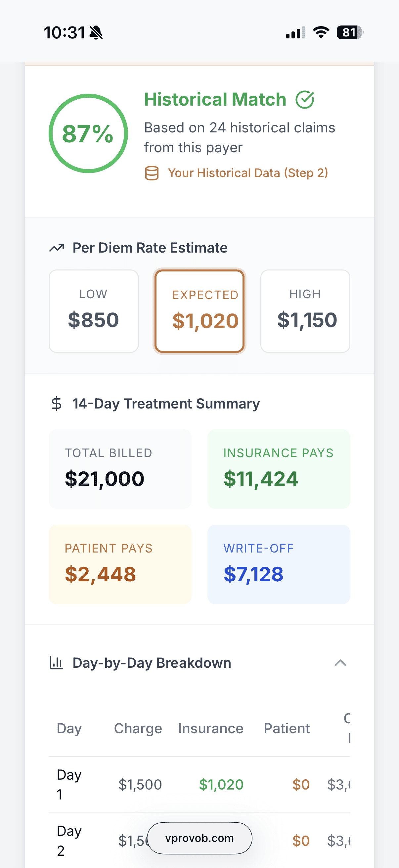The height and width of the screenshot is (868, 399).
Task: Sort by the Charge column header
Action: coord(138,729)
